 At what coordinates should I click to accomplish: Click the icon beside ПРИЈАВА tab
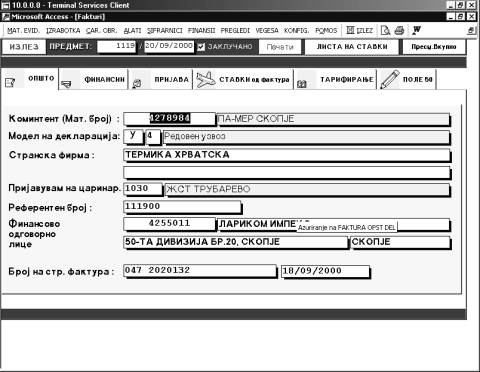pos(136,84)
